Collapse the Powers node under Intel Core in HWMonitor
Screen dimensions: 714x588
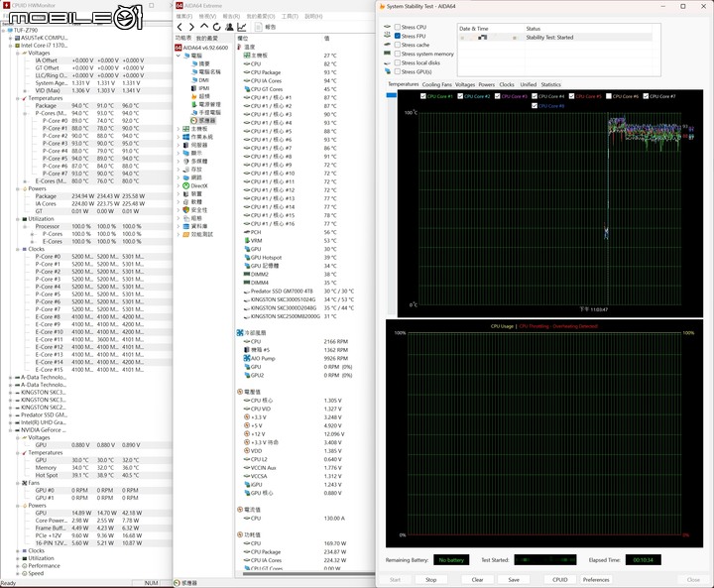(18, 188)
